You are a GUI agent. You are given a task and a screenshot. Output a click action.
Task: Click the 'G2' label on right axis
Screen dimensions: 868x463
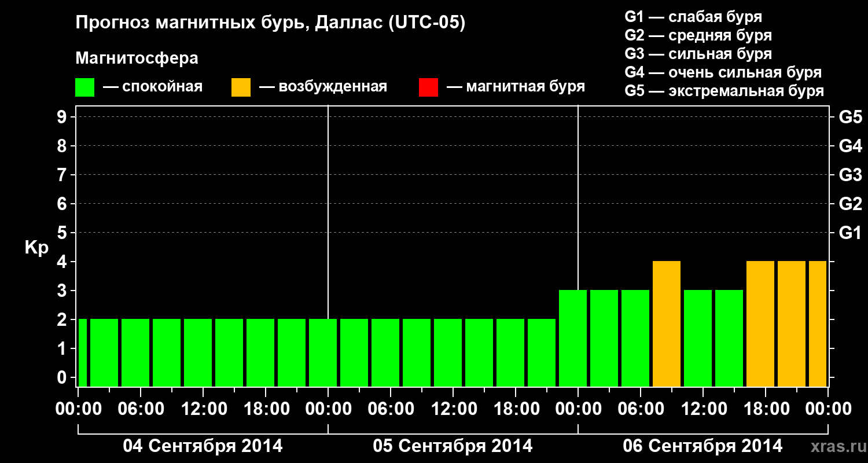point(851,204)
